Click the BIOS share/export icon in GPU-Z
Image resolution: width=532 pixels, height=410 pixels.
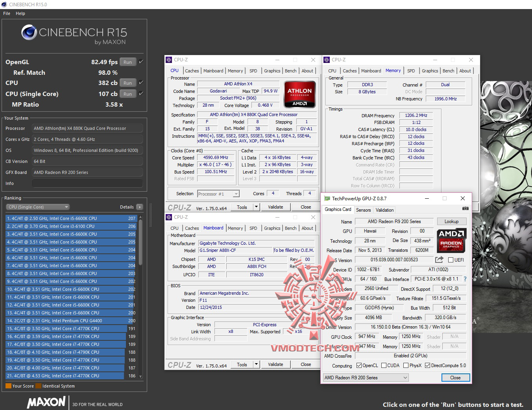point(439,260)
